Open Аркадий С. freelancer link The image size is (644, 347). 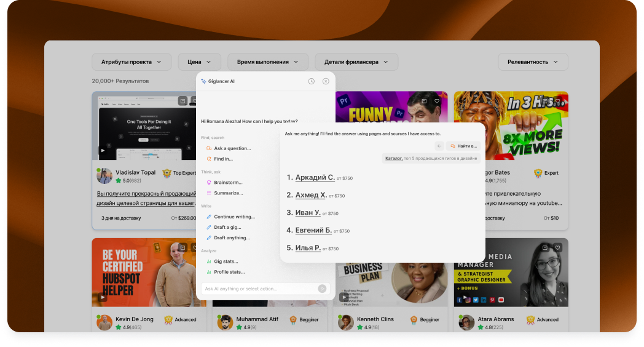click(x=315, y=177)
